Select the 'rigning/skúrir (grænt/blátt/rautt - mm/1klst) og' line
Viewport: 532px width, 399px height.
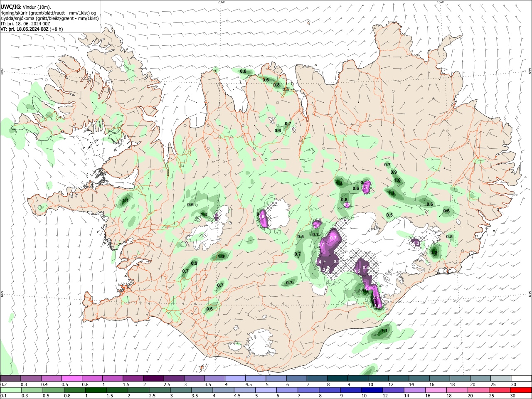tap(48, 13)
